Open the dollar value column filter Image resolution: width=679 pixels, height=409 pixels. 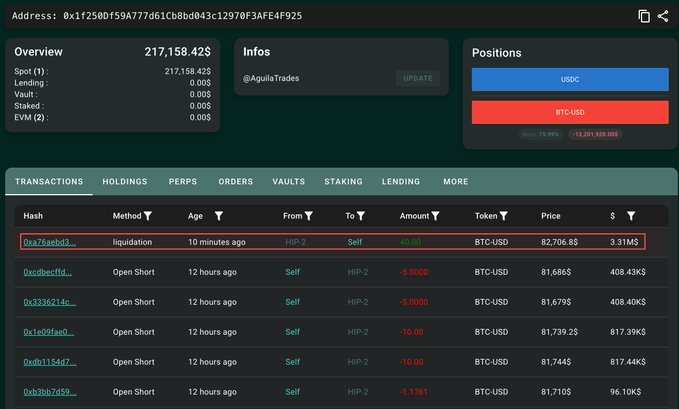click(x=631, y=216)
